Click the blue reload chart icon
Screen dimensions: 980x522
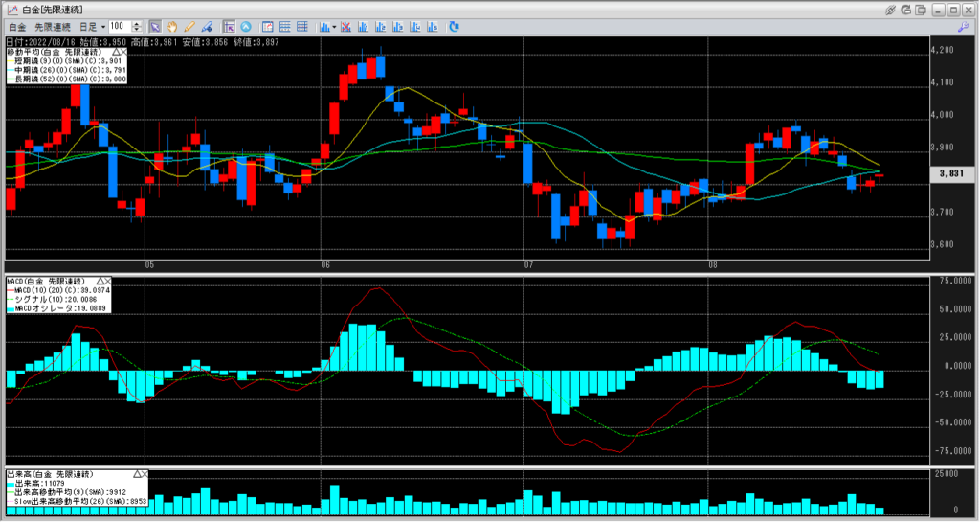point(455,27)
